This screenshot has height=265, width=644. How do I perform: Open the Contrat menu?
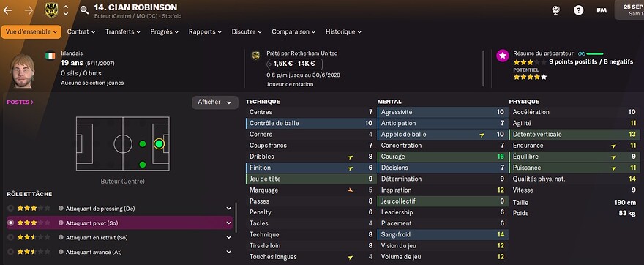81,31
